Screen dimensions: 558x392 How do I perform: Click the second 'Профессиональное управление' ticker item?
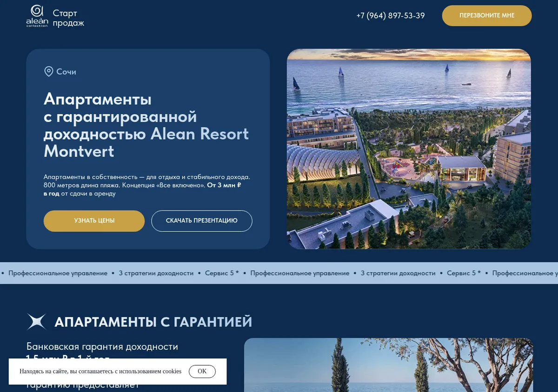click(x=300, y=273)
